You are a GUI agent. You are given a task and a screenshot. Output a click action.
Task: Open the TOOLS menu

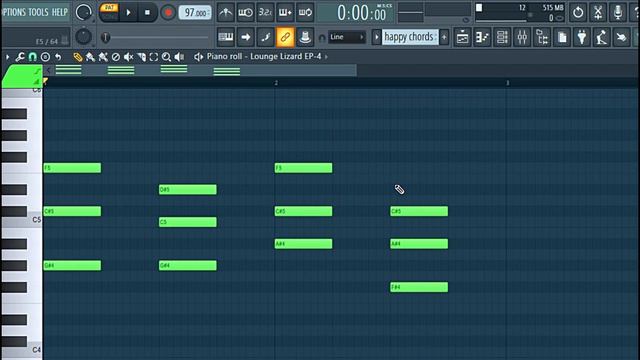click(38, 12)
